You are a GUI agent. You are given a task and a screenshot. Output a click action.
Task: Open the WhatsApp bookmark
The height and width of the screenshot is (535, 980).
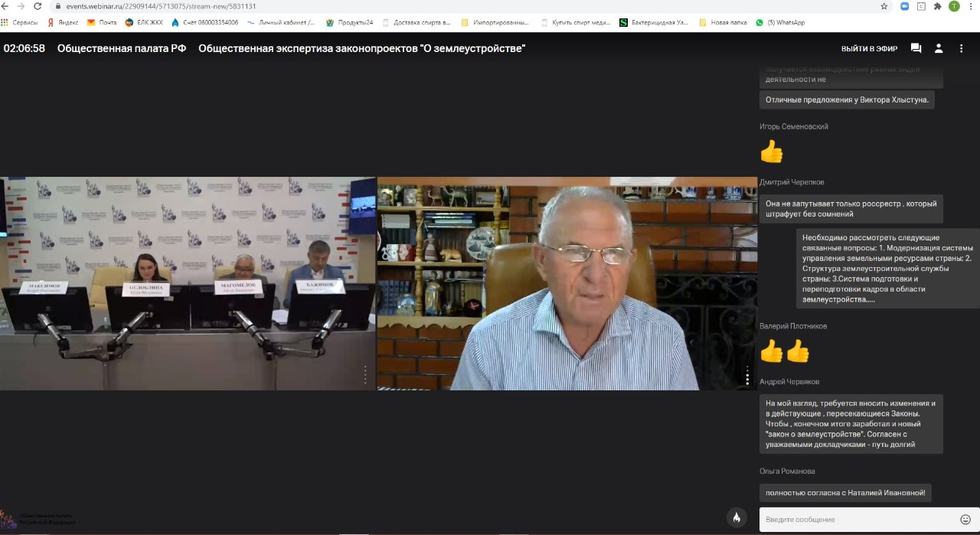click(780, 22)
